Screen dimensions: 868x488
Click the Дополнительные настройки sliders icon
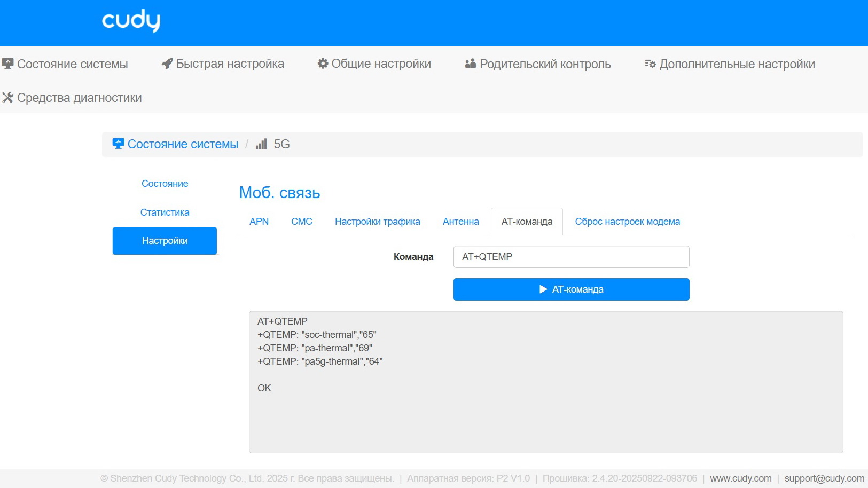(650, 64)
